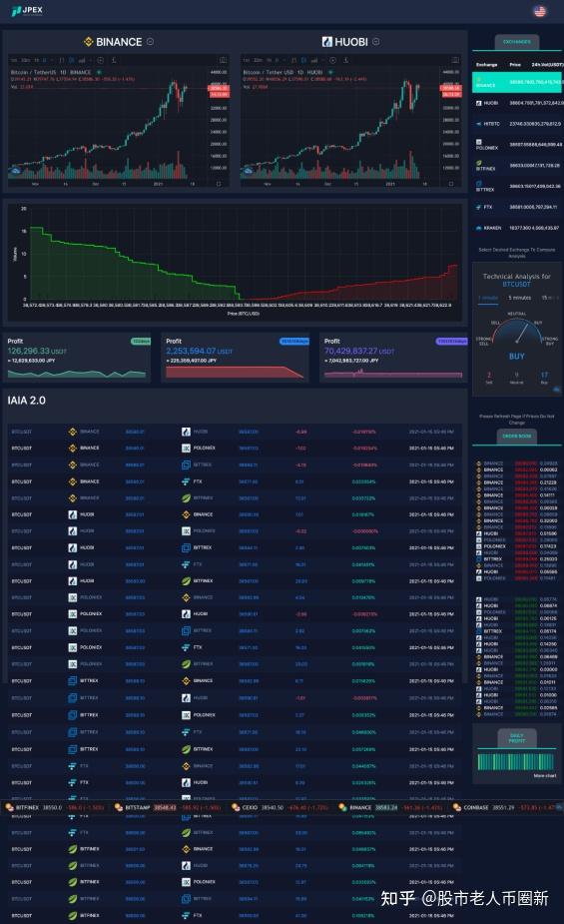This screenshot has height=924, width=564.
Task: Click the Bitfinex icon in the Bitfinex–Binance row
Action: [x=73, y=849]
